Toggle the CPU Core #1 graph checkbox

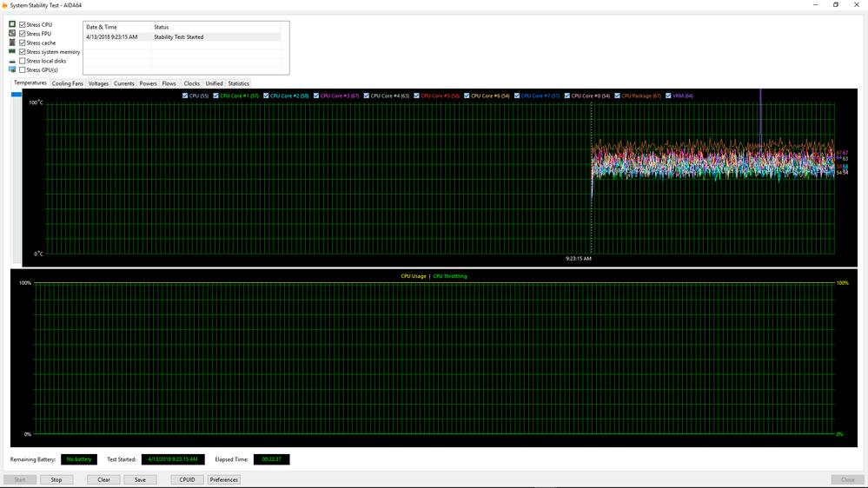pyautogui.click(x=215, y=96)
